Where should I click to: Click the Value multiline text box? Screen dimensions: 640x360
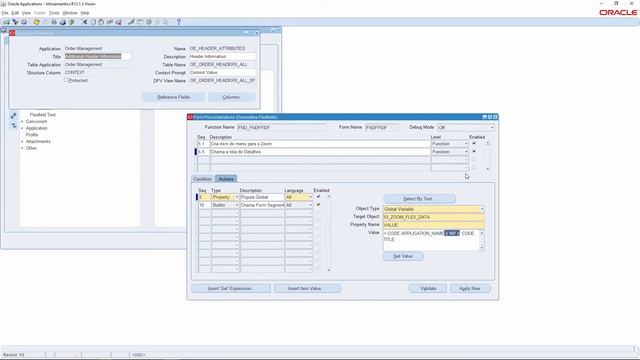tap(431, 240)
